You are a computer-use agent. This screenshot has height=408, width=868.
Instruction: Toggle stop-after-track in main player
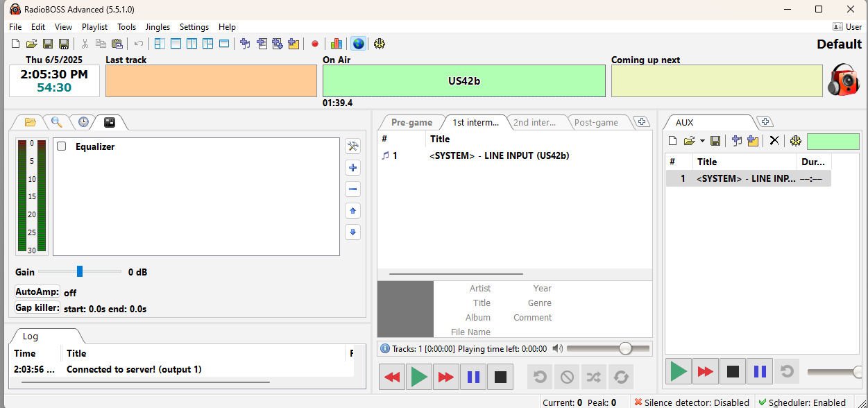click(567, 377)
